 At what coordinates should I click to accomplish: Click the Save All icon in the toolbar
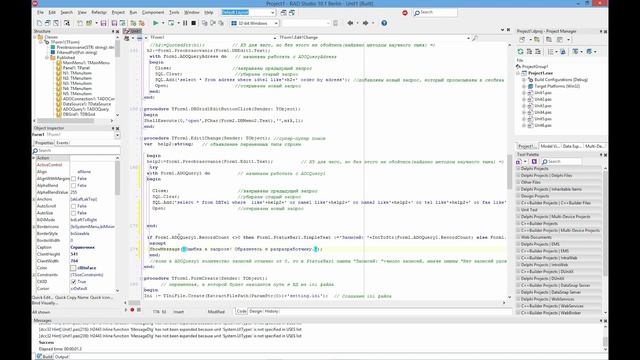click(115, 23)
